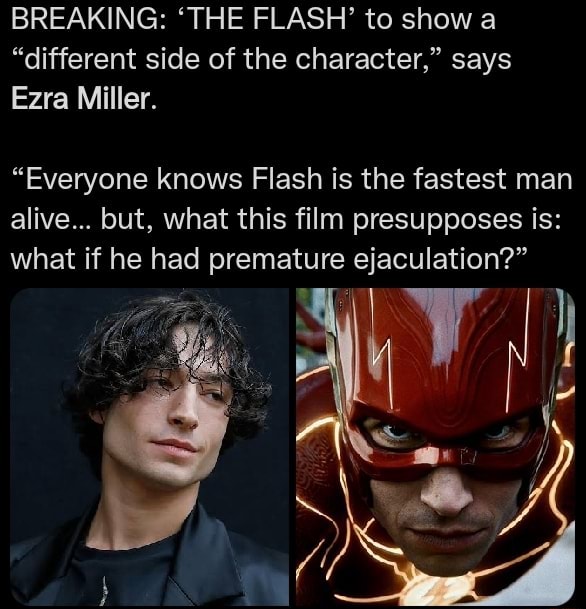Viewport: 586px width, 609px height.
Task: Open the right photo of the red helmet
Action: point(435,447)
